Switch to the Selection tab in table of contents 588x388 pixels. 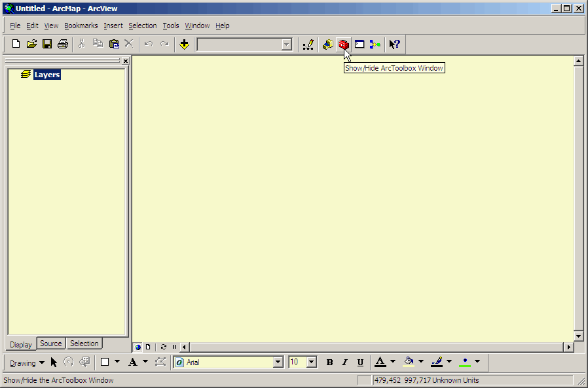tap(84, 344)
